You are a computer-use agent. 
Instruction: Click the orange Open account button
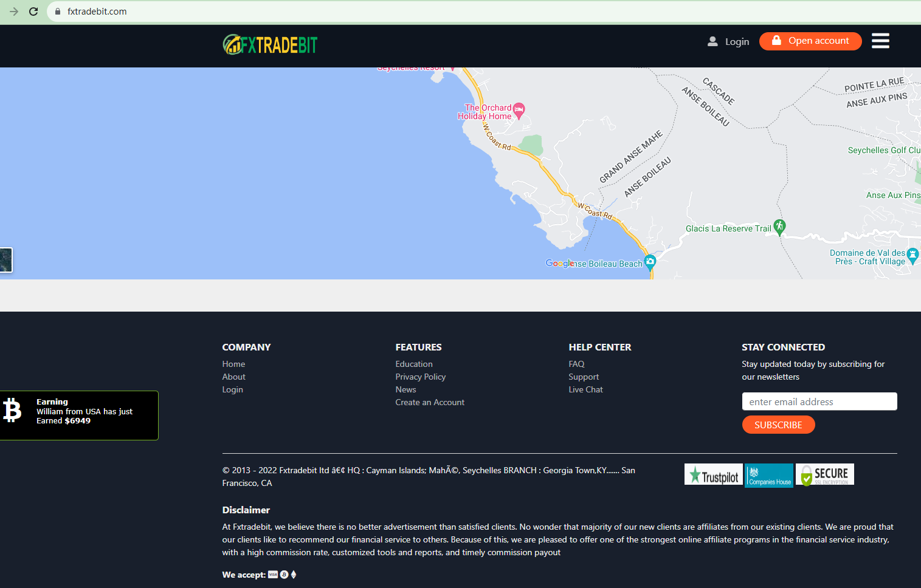(x=810, y=41)
